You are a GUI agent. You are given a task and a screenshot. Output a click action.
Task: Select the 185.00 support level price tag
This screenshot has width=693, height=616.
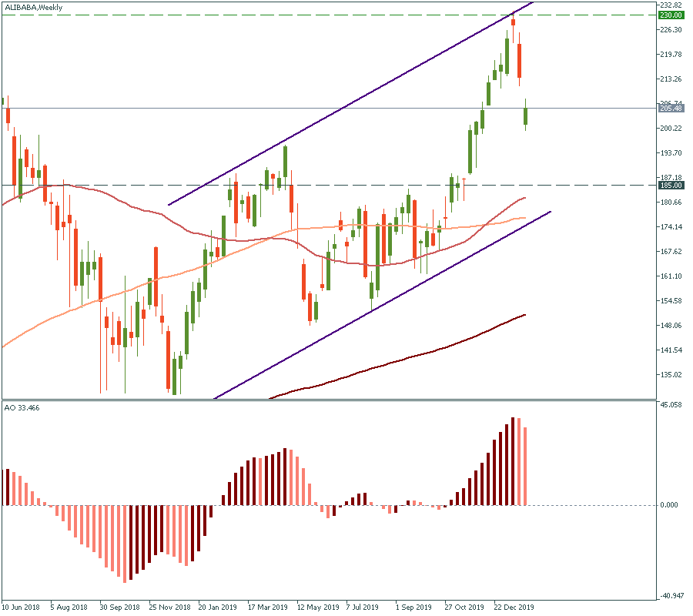point(671,186)
